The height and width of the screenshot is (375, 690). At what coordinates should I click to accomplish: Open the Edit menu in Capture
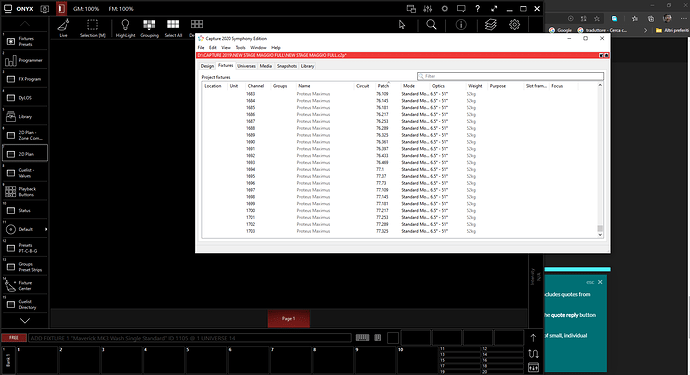[213, 48]
